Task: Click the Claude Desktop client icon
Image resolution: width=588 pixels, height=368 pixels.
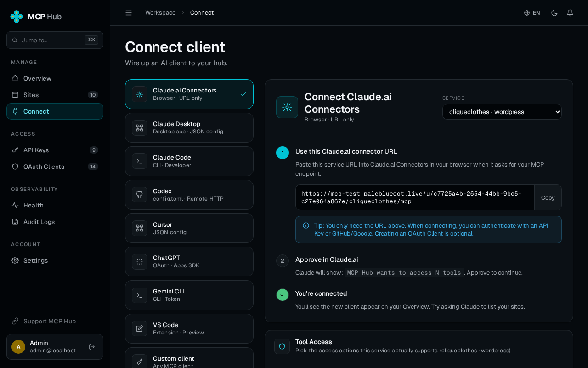Action: 140,128
